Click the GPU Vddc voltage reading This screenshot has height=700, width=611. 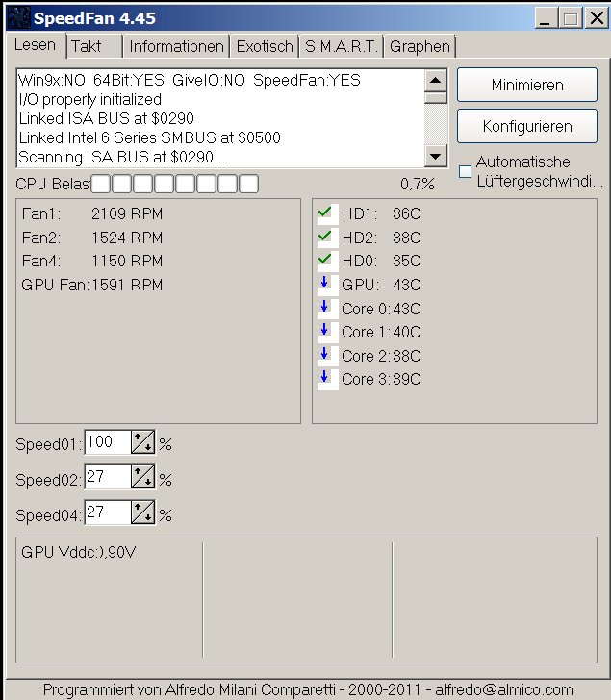point(79,552)
